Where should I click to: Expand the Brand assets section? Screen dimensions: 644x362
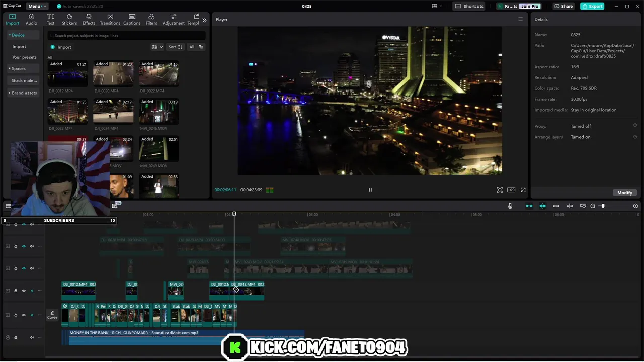pos(23,93)
